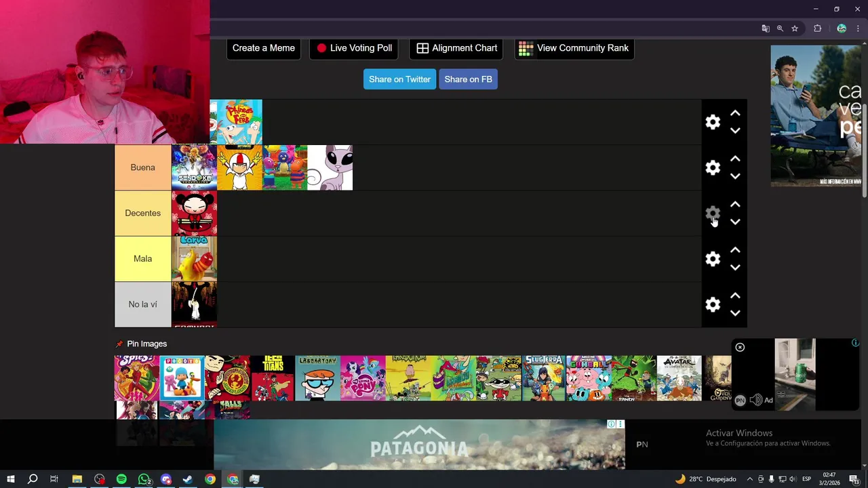This screenshot has height=488, width=868.
Task: Open settings gear for the top tier row
Action: click(x=712, y=122)
